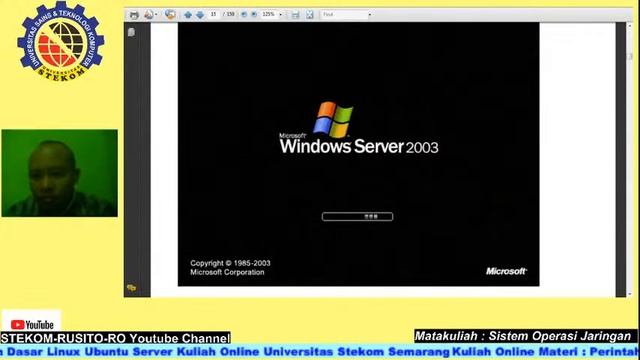The image size is (640, 360).
Task: Click the zoom out button
Action: 244,14
